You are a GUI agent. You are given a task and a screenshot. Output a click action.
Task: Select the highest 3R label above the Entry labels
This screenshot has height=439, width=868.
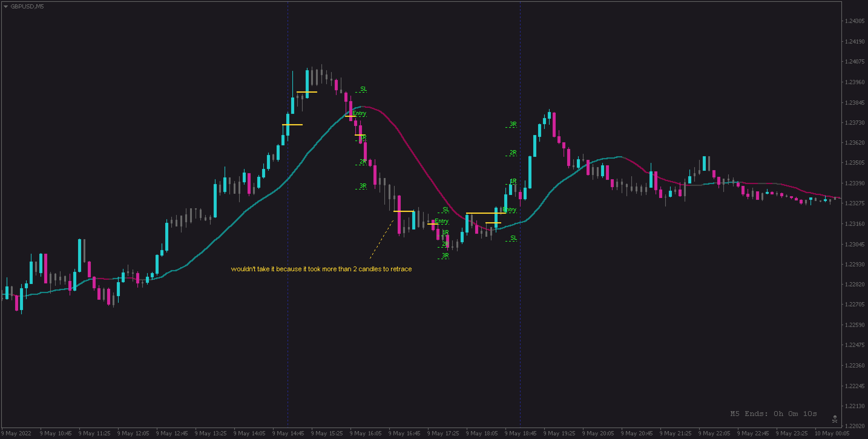513,124
